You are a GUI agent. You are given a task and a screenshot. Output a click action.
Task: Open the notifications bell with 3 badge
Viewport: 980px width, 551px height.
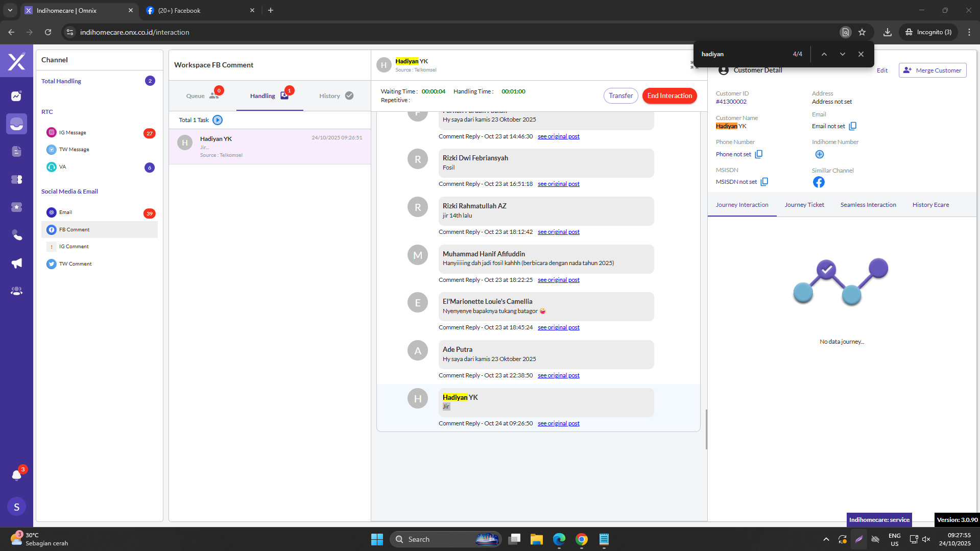(x=16, y=475)
